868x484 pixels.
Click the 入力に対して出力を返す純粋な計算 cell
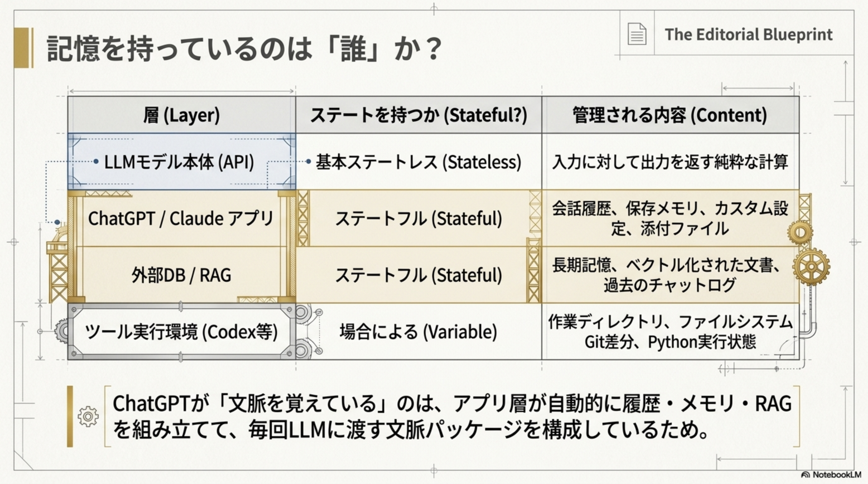[670, 162]
